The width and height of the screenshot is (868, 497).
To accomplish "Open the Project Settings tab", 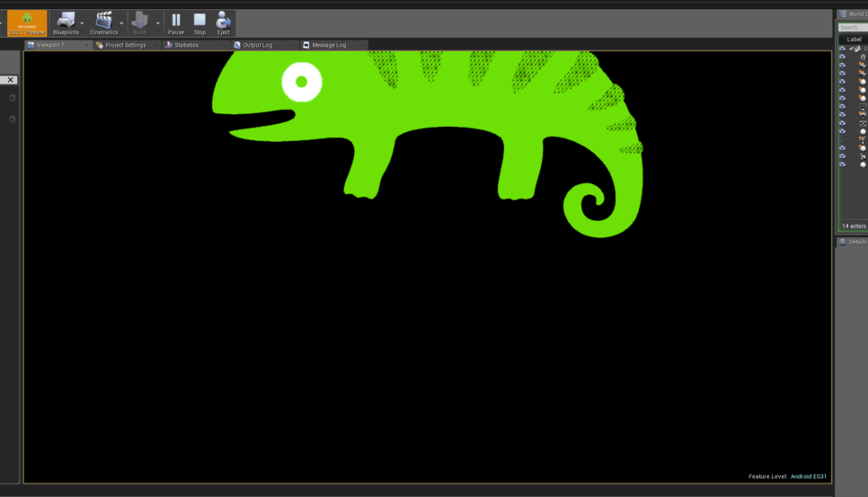I will pyautogui.click(x=126, y=45).
